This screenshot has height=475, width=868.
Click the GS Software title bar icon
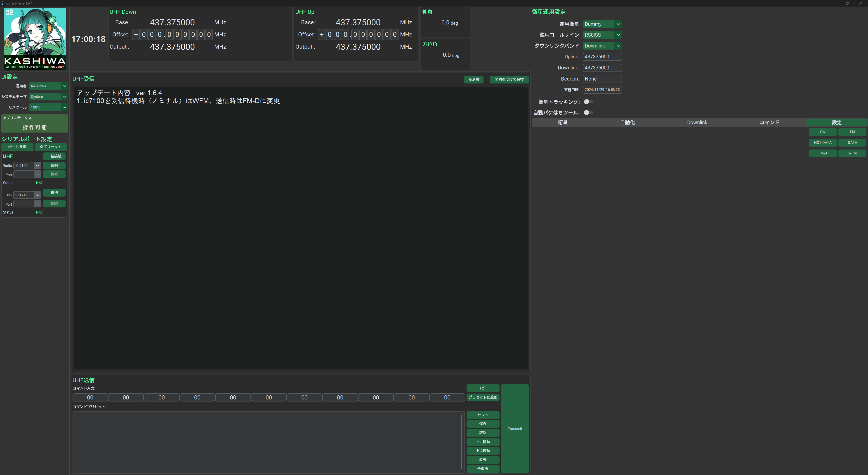coord(2,3)
